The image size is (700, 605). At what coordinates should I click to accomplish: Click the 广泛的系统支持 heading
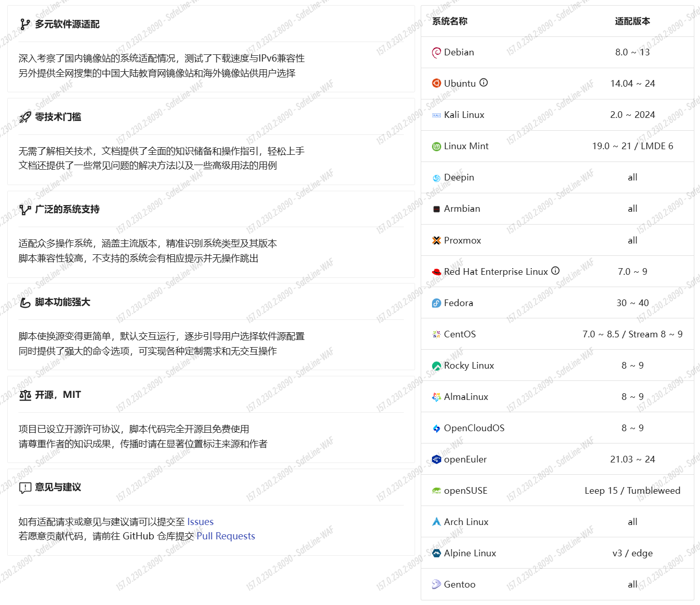tap(67, 209)
